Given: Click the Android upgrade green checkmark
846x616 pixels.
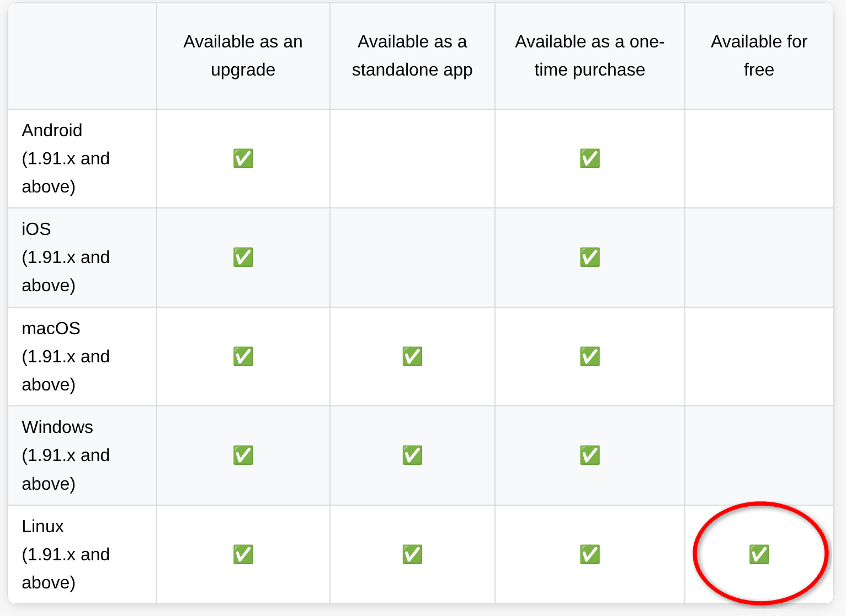Looking at the screenshot, I should [243, 159].
